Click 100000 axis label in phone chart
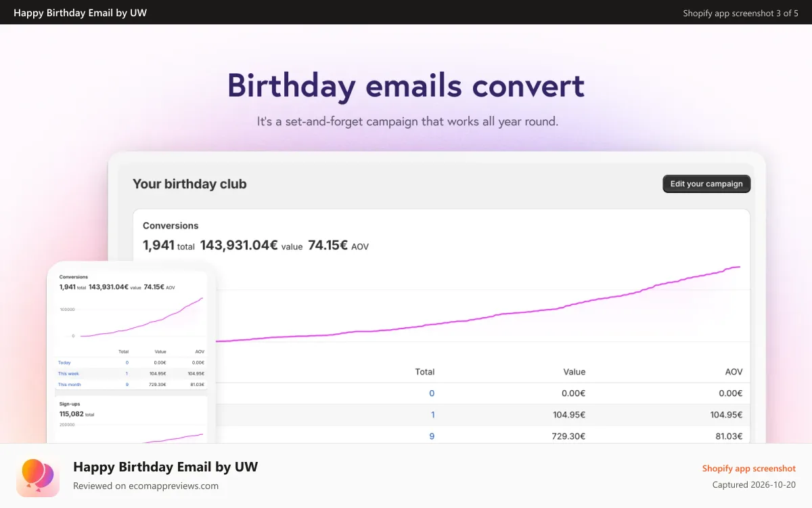 (x=67, y=310)
